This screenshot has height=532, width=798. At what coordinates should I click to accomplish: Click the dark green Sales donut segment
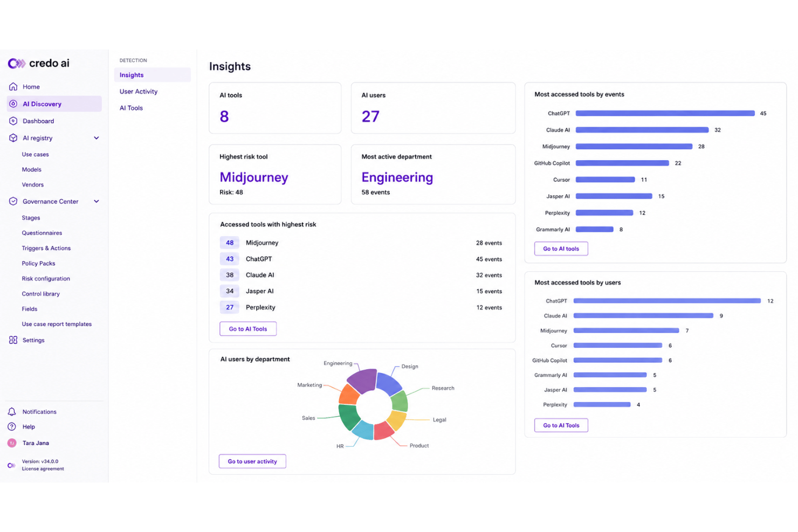349,416
